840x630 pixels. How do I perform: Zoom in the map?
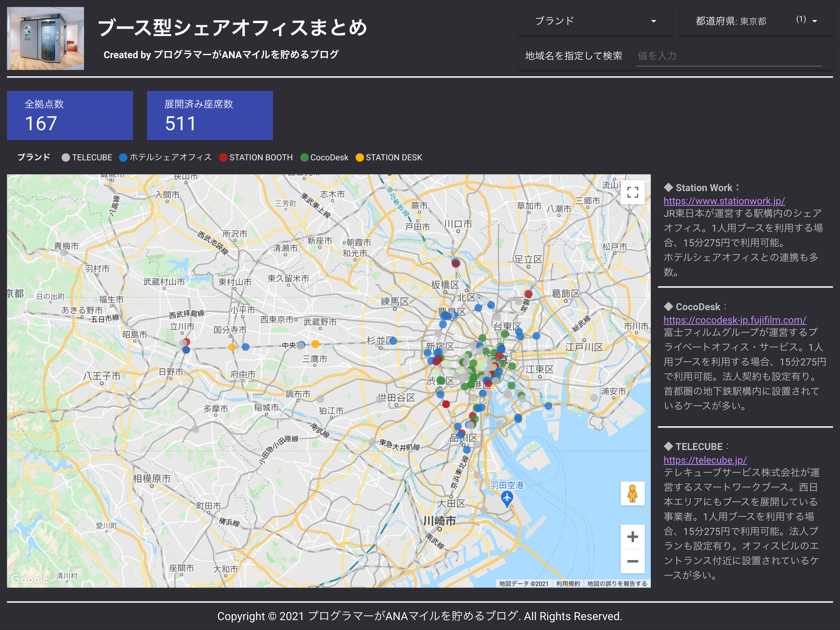coord(632,537)
